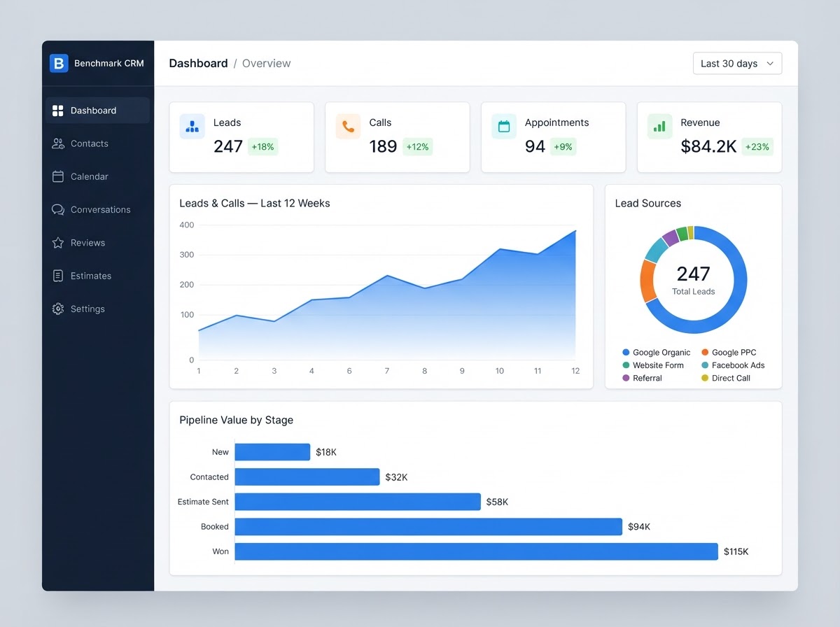Click the Facebook Ads legend teal dot
840x627 pixels.
point(705,365)
